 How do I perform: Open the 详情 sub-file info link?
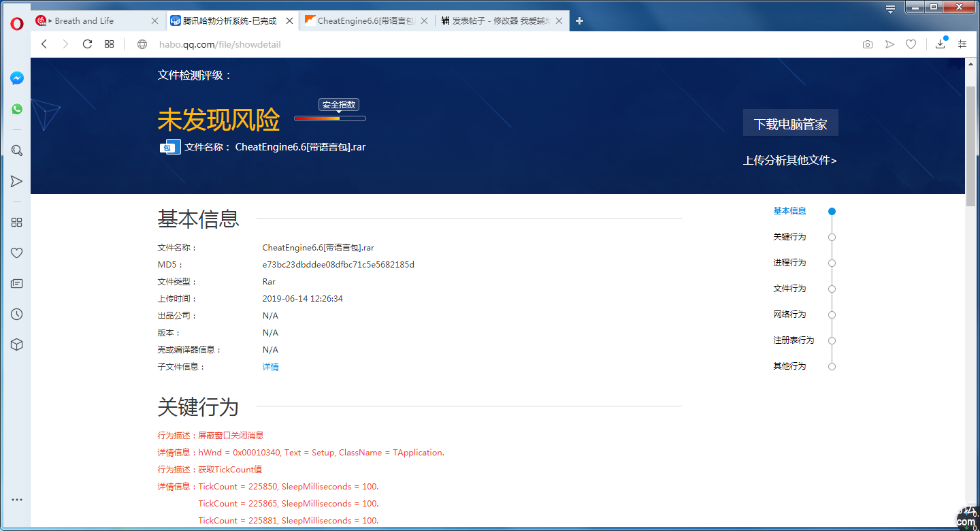pyautogui.click(x=270, y=367)
